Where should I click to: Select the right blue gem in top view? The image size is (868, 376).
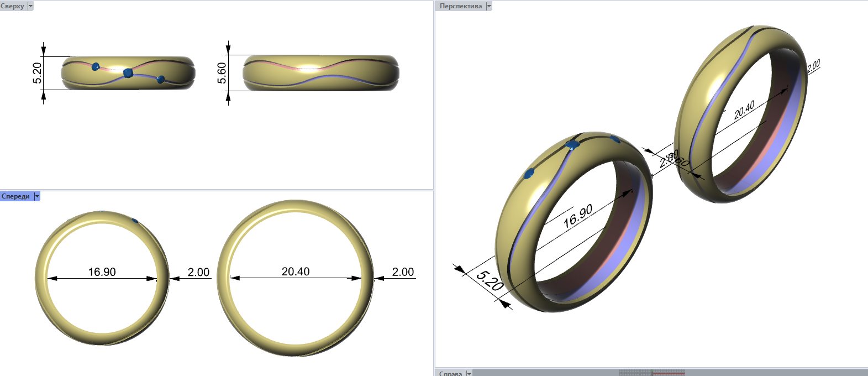[161, 80]
